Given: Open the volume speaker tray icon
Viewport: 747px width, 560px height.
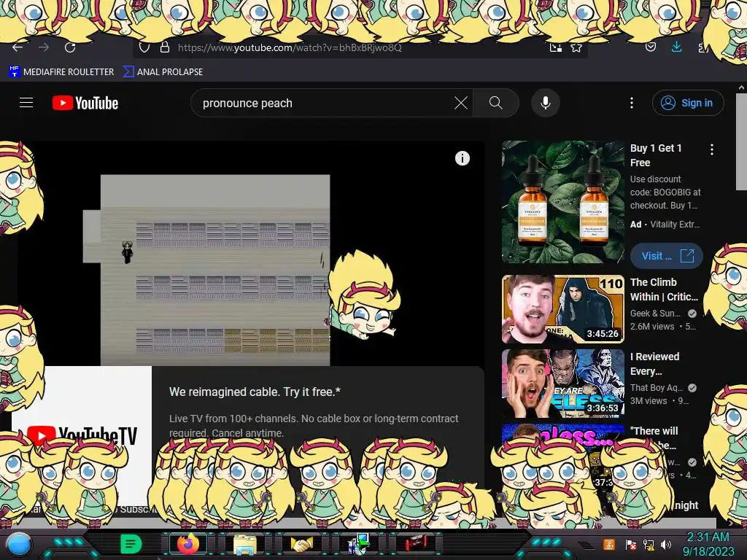Looking at the screenshot, I should [x=666, y=544].
